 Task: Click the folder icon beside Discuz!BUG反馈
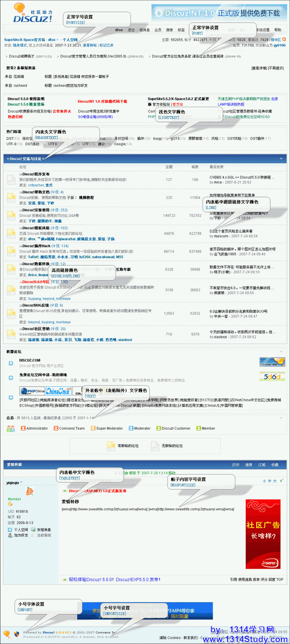[11, 313]
